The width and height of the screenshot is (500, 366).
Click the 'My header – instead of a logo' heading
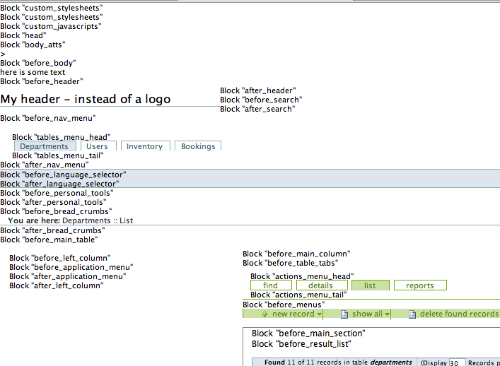click(85, 99)
